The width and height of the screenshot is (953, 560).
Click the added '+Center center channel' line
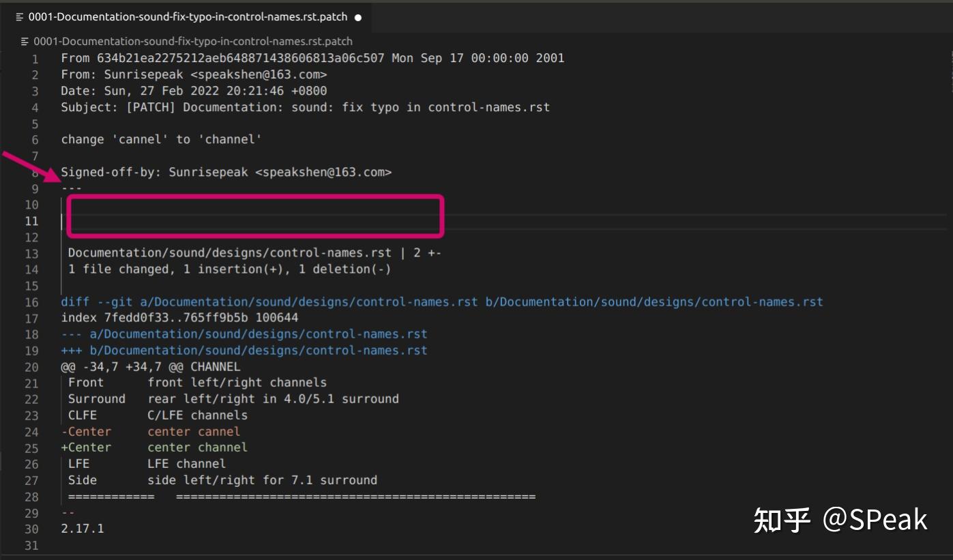154,447
